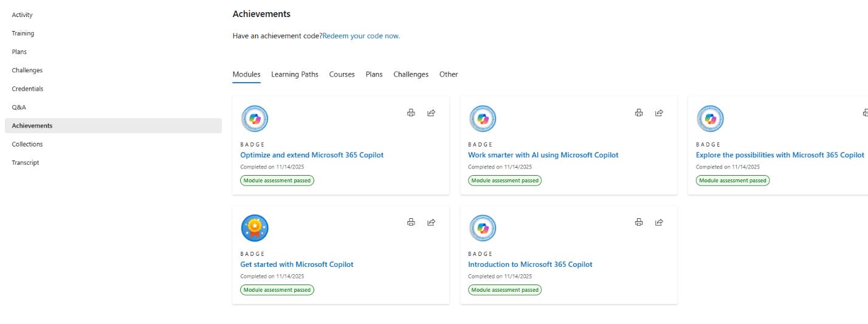Go to Training in the sidebar
This screenshot has width=868, height=324.
click(x=113, y=33)
